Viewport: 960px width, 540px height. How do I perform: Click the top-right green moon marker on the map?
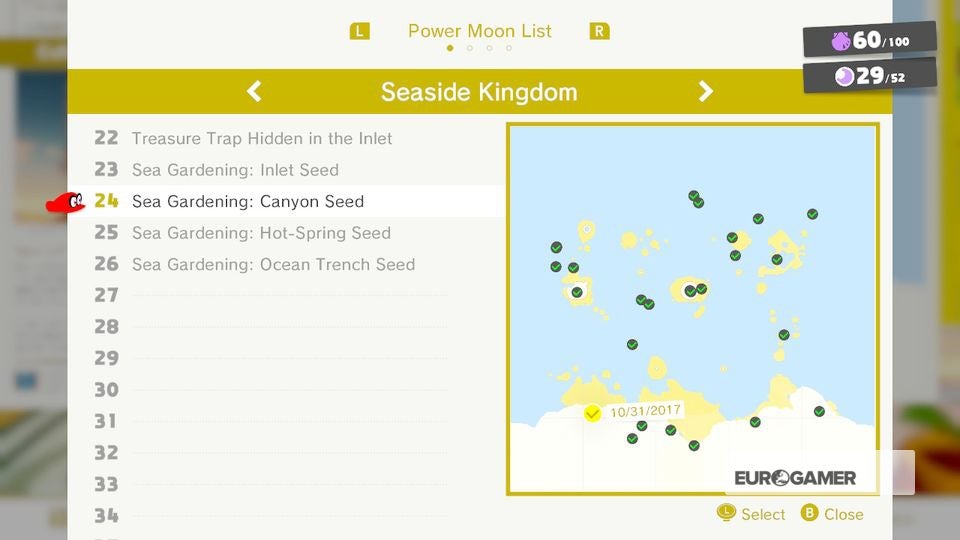(812, 214)
